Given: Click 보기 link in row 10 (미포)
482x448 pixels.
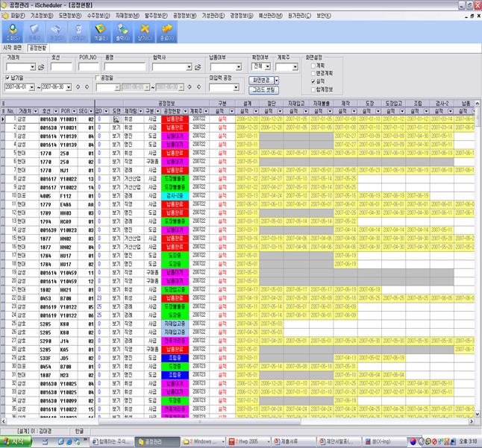Looking at the screenshot, I should tap(116, 195).
